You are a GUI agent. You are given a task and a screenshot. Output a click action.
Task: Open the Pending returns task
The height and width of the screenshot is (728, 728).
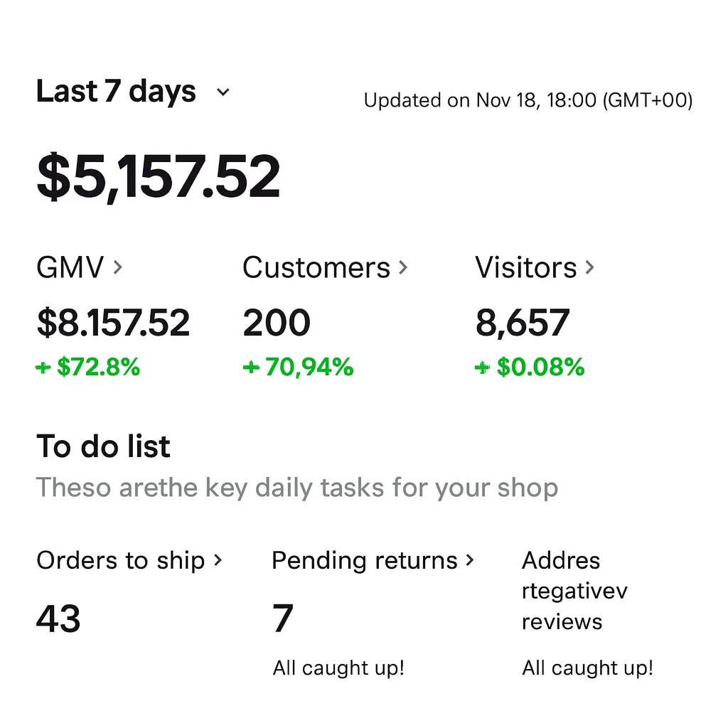[x=365, y=560]
